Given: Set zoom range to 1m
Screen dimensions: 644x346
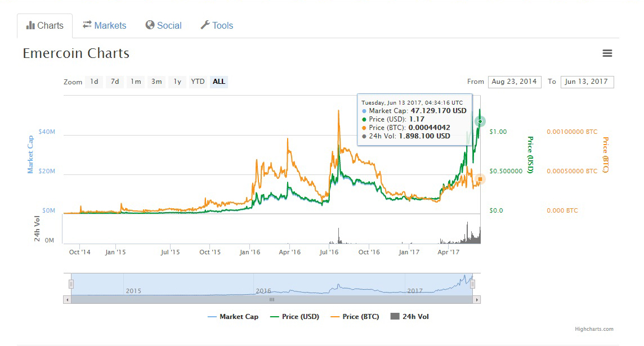Looking at the screenshot, I should coord(136,82).
